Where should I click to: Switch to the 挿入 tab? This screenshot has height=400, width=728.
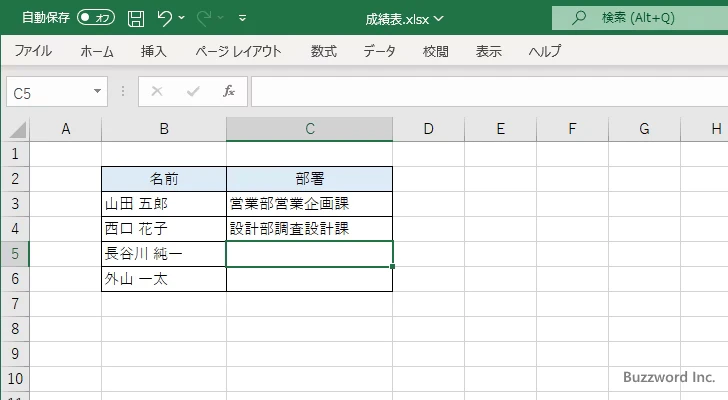tap(154, 51)
